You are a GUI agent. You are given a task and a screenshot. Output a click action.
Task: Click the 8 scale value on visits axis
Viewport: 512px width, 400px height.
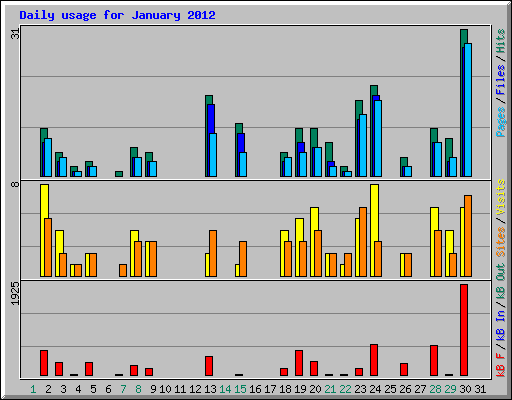click(x=15, y=184)
